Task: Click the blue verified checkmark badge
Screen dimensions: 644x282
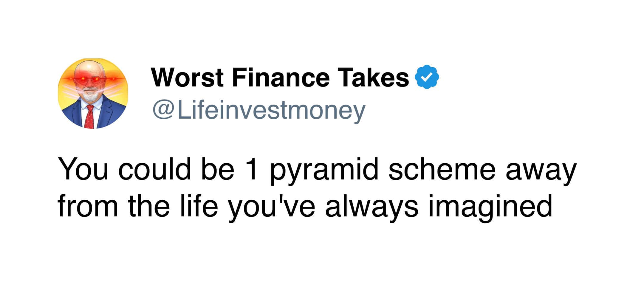Action: 427,77
